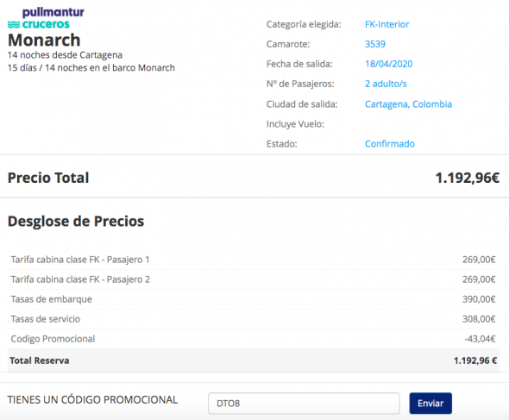
Task: Click '15 días / 14 noches en el barco Monarch'
Action: [x=91, y=68]
